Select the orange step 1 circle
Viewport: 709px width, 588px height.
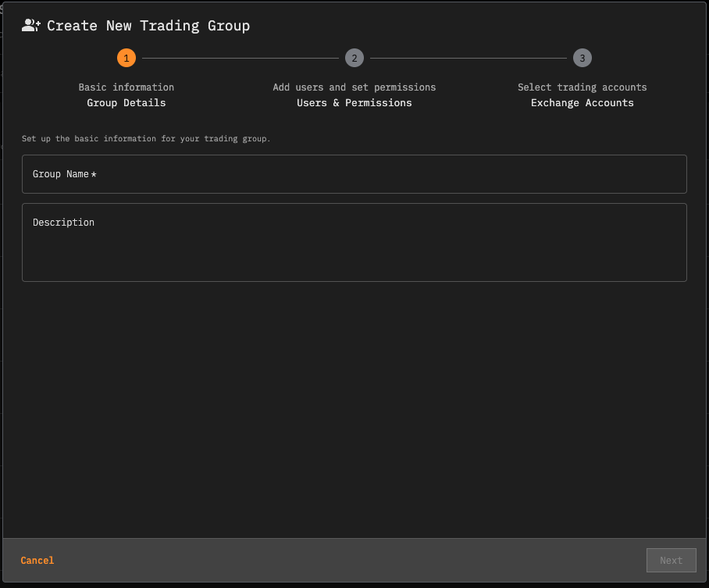click(126, 58)
